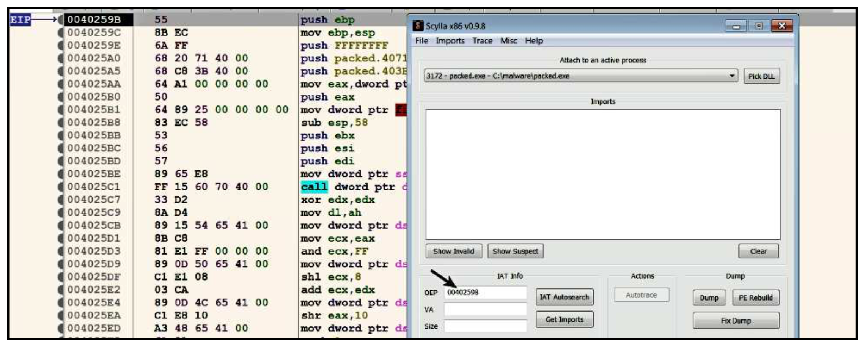Click the PE Rebuild button

pos(755,298)
